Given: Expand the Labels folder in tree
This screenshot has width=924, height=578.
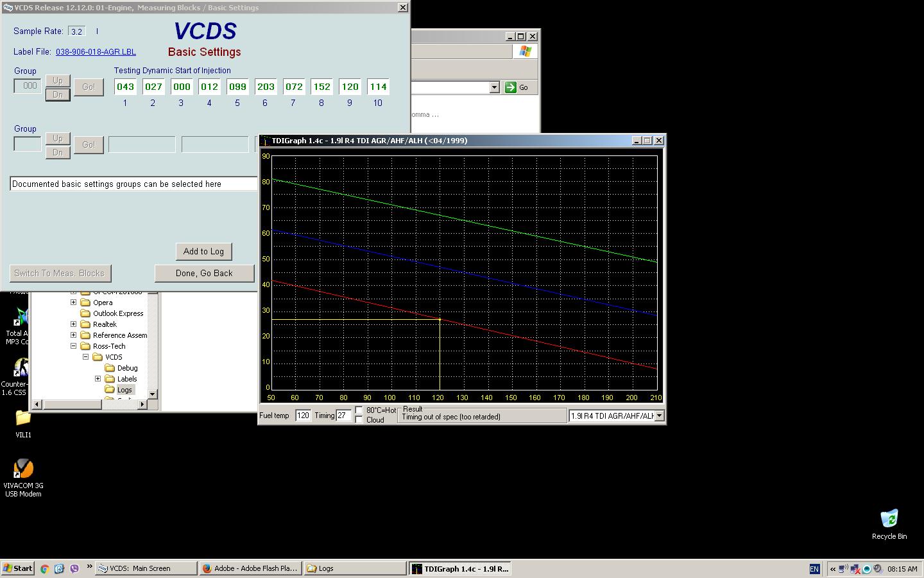Looking at the screenshot, I should pos(98,379).
